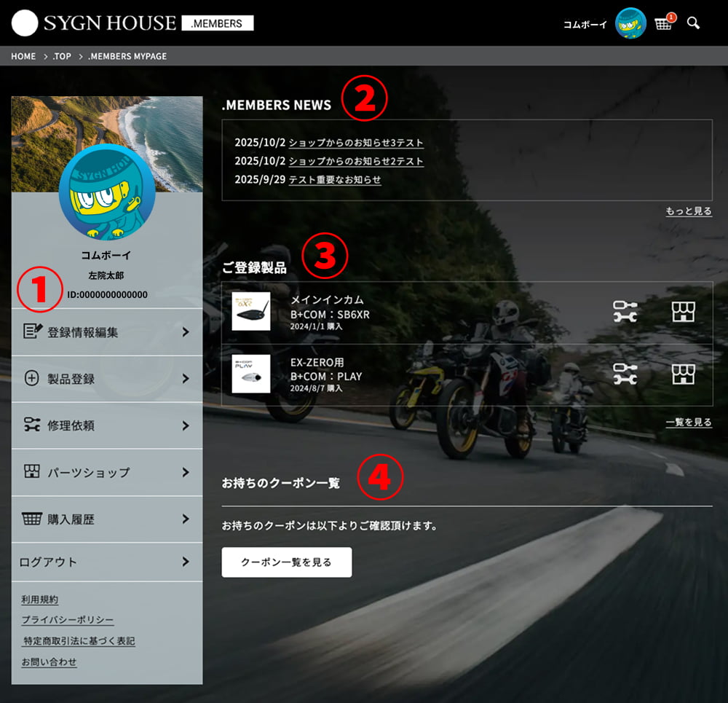
Task: Open parts shop icon for B+COM PLAY
Action: pos(683,374)
